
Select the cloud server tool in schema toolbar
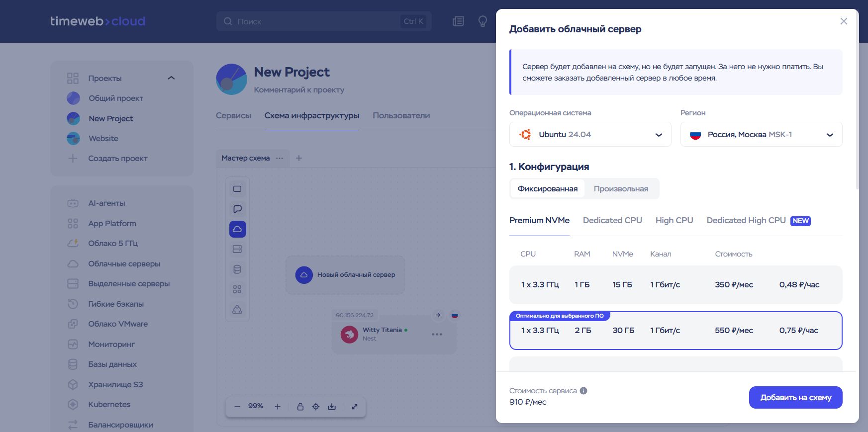pyautogui.click(x=237, y=229)
